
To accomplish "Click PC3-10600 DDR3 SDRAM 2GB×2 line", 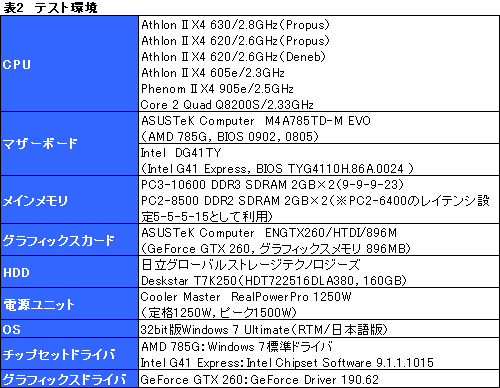I will (272, 185).
